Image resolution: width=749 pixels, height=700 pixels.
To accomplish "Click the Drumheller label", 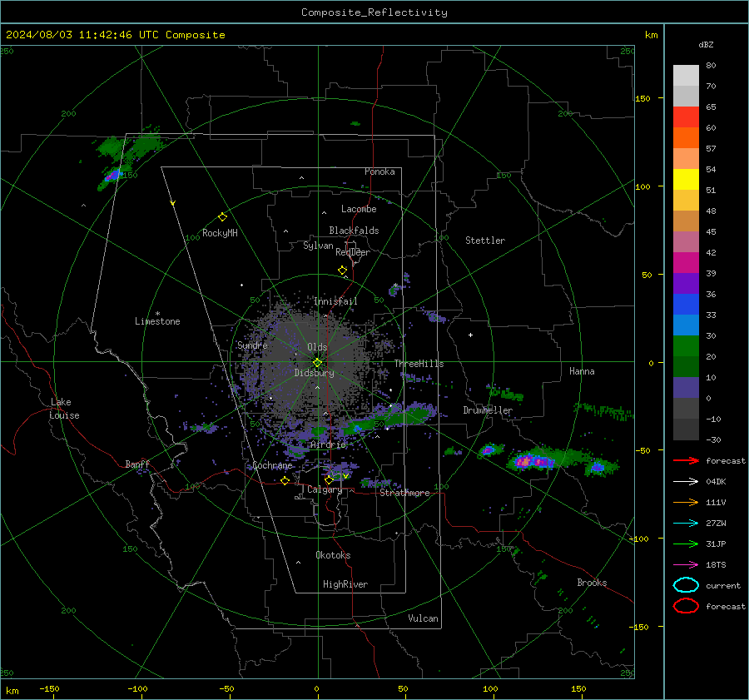I will click(x=488, y=410).
